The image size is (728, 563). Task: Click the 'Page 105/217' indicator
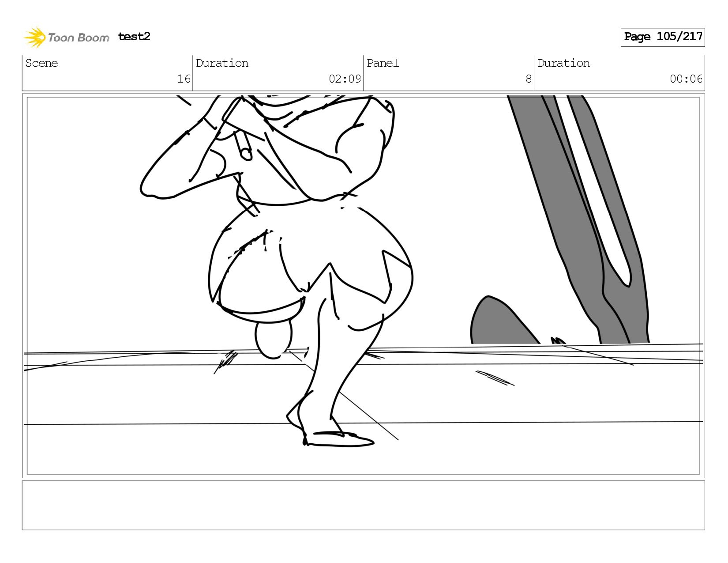point(663,37)
